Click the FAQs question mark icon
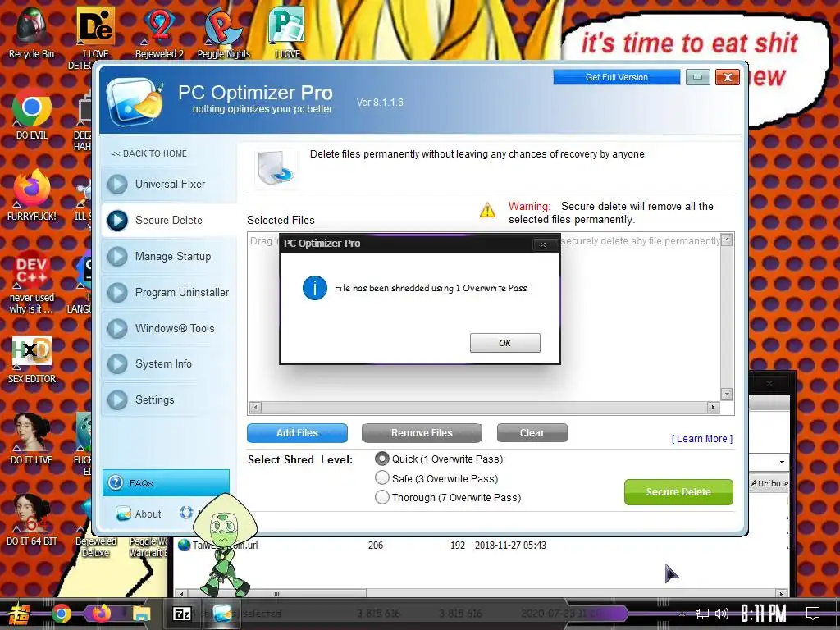The width and height of the screenshot is (840, 630). (116, 482)
